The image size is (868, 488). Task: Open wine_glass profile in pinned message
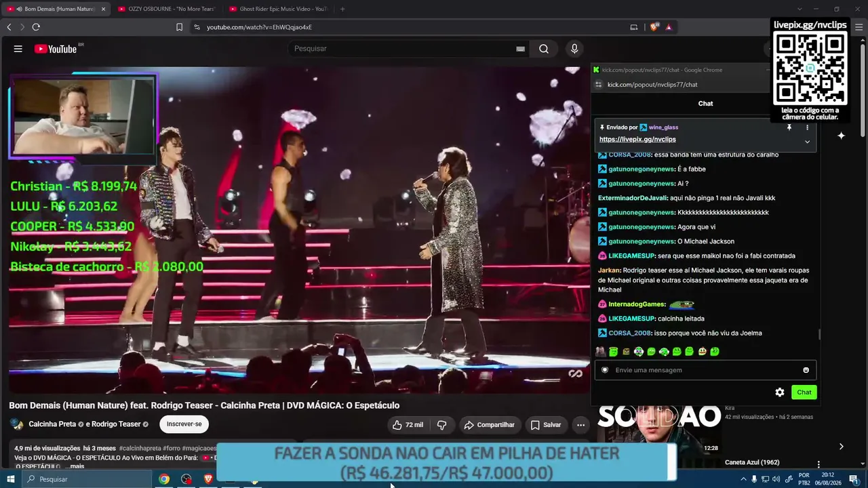click(663, 127)
